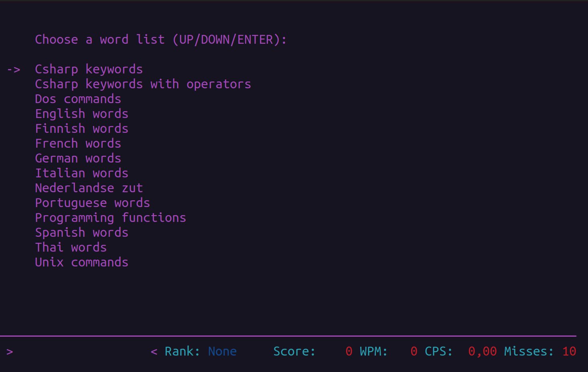Select French words list
Image resolution: width=588 pixels, height=372 pixels.
(x=78, y=144)
